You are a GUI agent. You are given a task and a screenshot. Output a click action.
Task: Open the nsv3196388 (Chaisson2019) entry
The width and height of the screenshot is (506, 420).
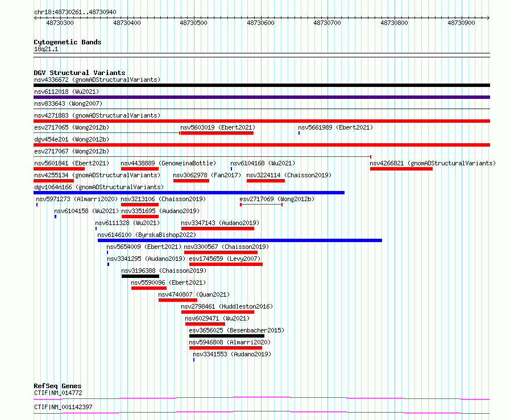pyautogui.click(x=164, y=271)
